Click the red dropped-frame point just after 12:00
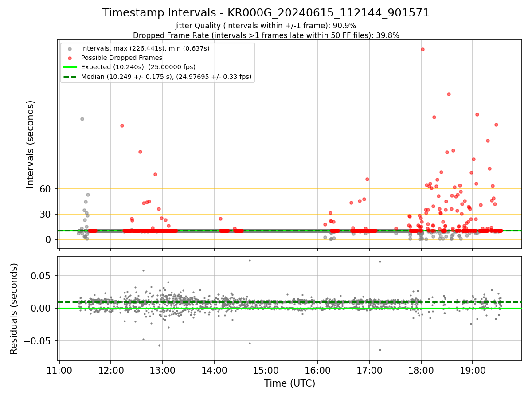The height and width of the screenshot is (399, 532). 122,125
